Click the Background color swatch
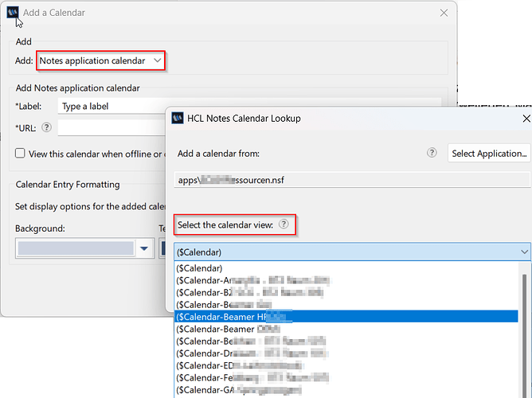 click(76, 248)
